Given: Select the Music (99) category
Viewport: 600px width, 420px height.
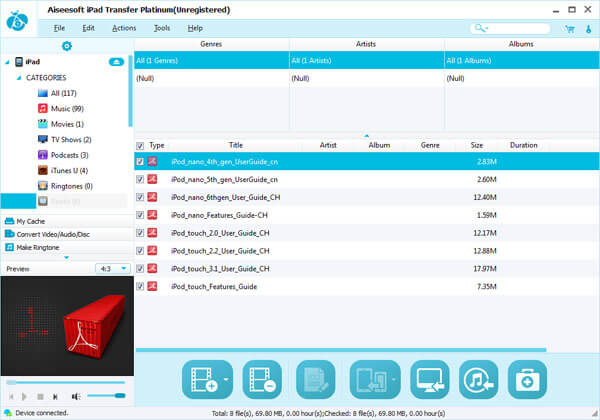Looking at the screenshot, I should tap(61, 109).
